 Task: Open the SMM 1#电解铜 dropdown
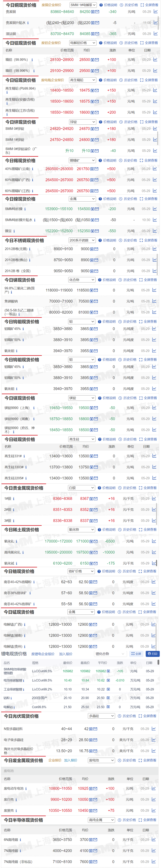tap(83, 5)
